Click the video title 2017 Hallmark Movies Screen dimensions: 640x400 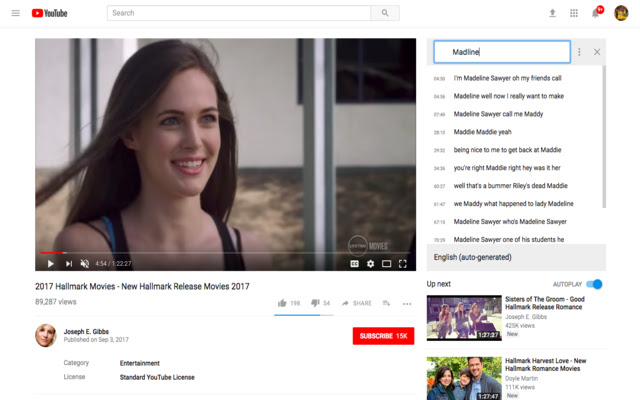point(142,287)
